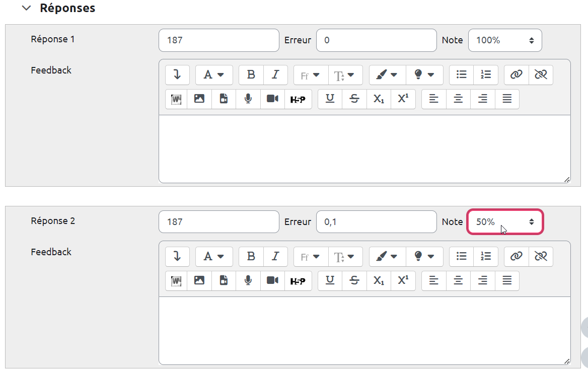This screenshot has width=588, height=374.
Task: Click the video record icon in Réponse 2
Action: [272, 281]
